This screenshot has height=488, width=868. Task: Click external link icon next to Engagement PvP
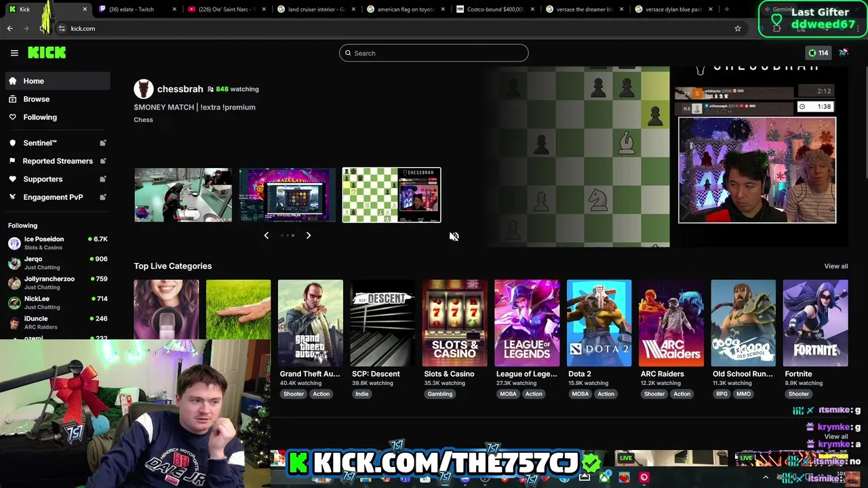[x=103, y=197]
